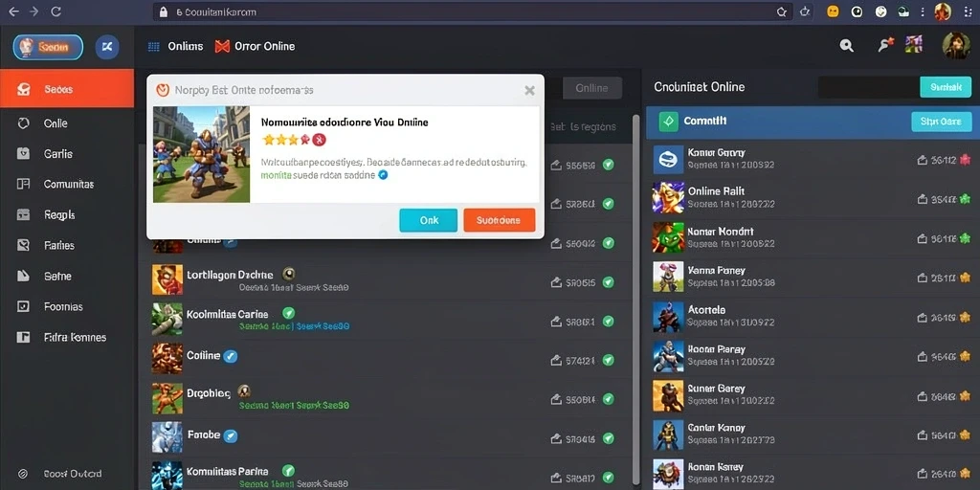Click the Drgobieg game thumbnail

tap(167, 398)
